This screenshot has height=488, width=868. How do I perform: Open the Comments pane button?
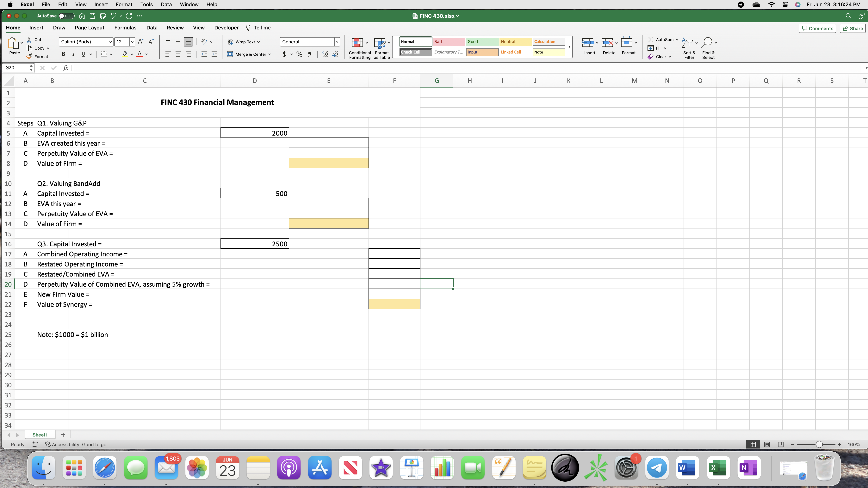pos(817,29)
